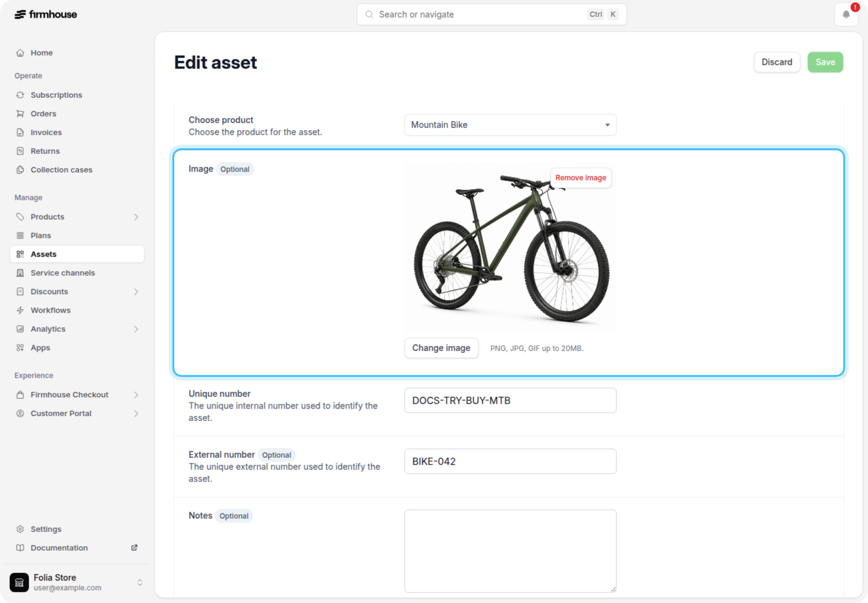
Task: Click the Returns icon
Action: pyautogui.click(x=20, y=151)
